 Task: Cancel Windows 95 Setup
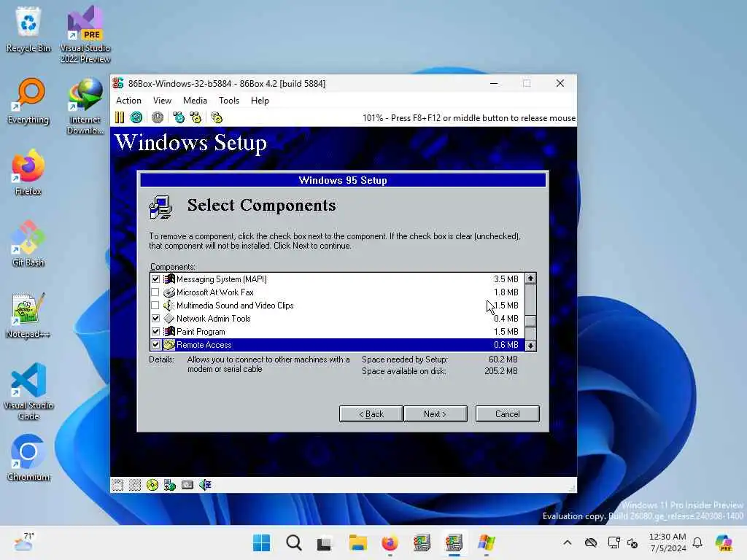(508, 414)
